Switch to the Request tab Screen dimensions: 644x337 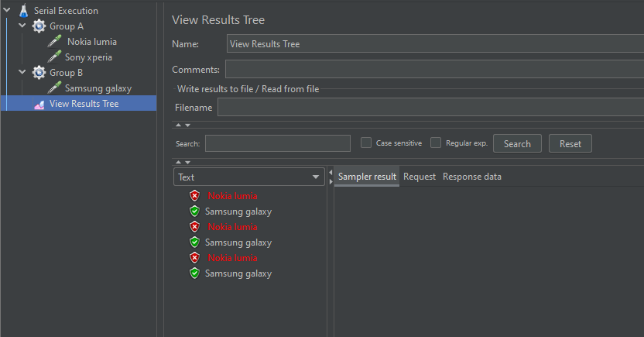420,177
